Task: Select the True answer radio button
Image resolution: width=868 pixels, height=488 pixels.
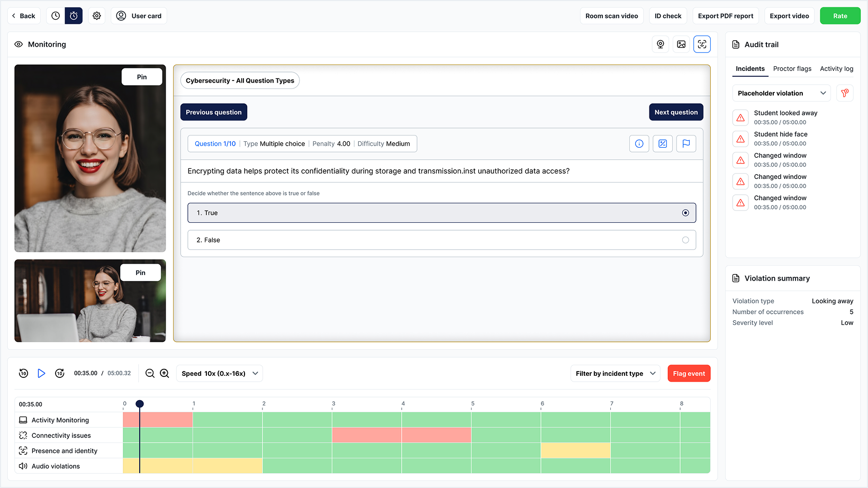Action: click(685, 213)
